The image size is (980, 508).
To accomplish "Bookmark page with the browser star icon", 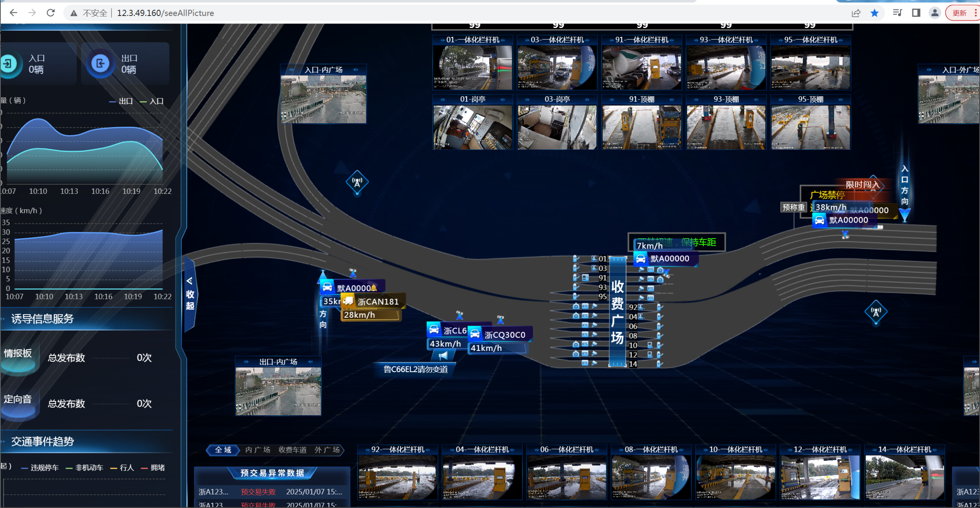I will point(874,13).
